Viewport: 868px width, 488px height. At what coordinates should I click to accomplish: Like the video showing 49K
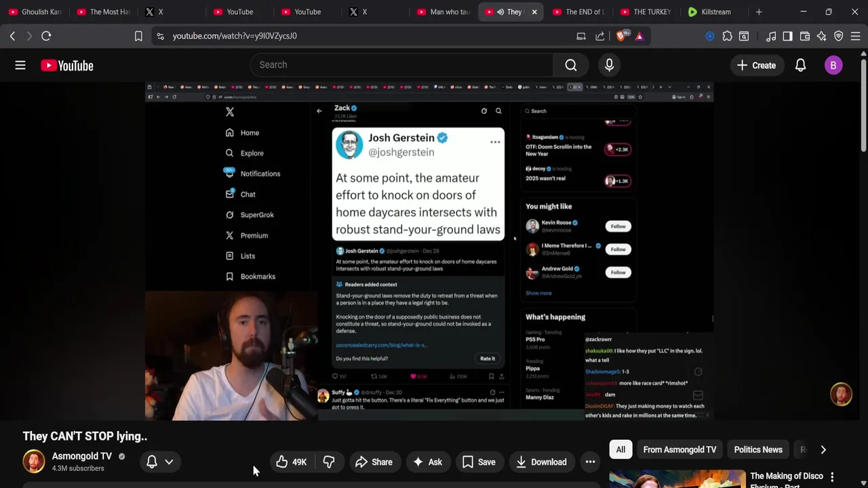click(292, 462)
